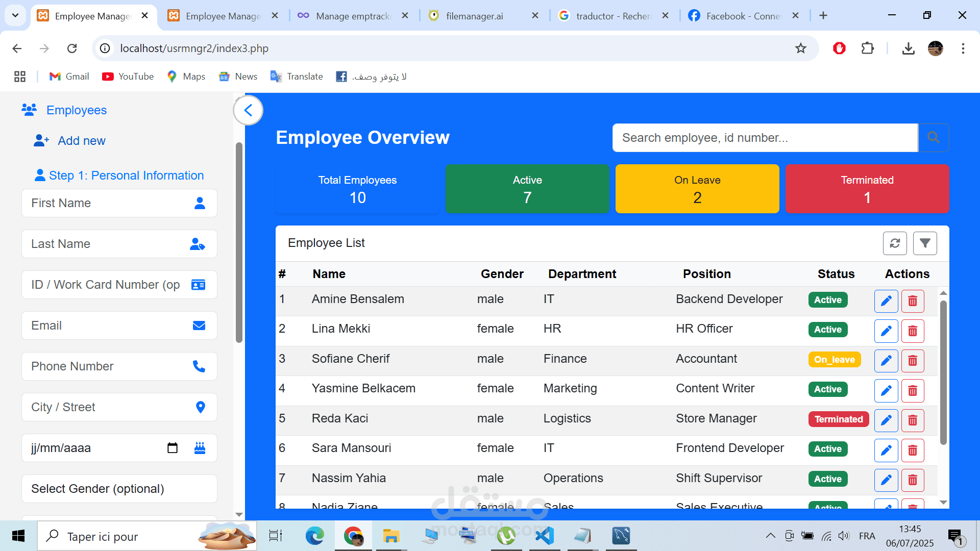Viewport: 980px width, 551px height.
Task: Bookmark this page with star icon
Action: pyautogui.click(x=800, y=48)
